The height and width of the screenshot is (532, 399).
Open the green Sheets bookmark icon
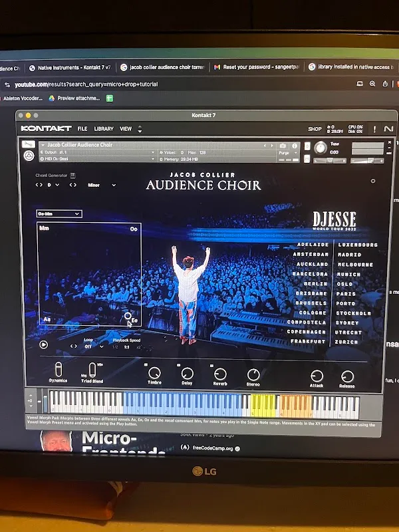click(x=110, y=98)
